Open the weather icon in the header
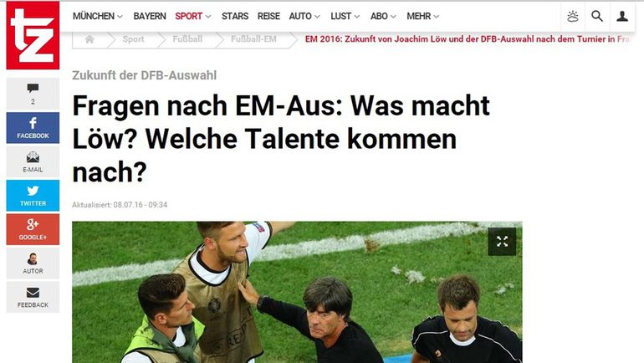Screen dimensions: 644x363 [x=573, y=17]
